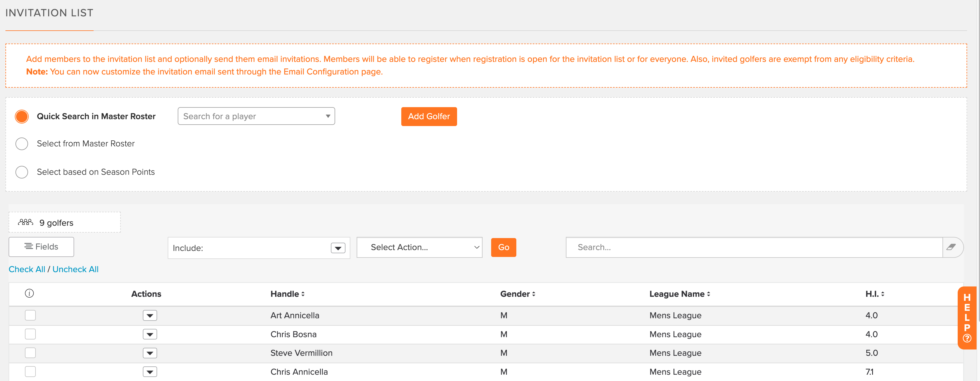980x381 pixels.
Task: Click the Invitation List heading tab
Action: 49,13
